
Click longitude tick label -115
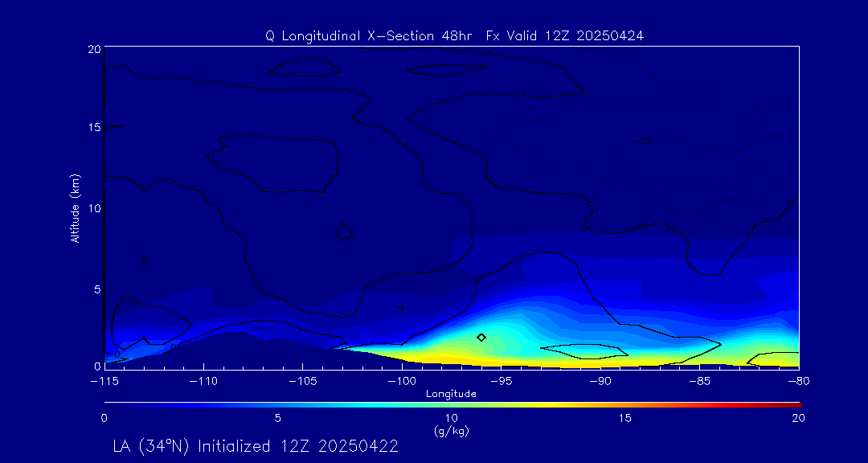[104, 382]
